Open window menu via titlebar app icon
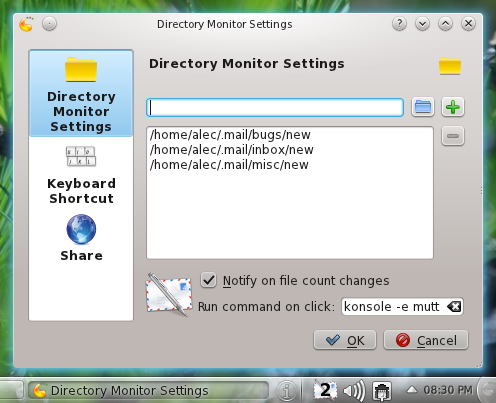 click(x=26, y=24)
